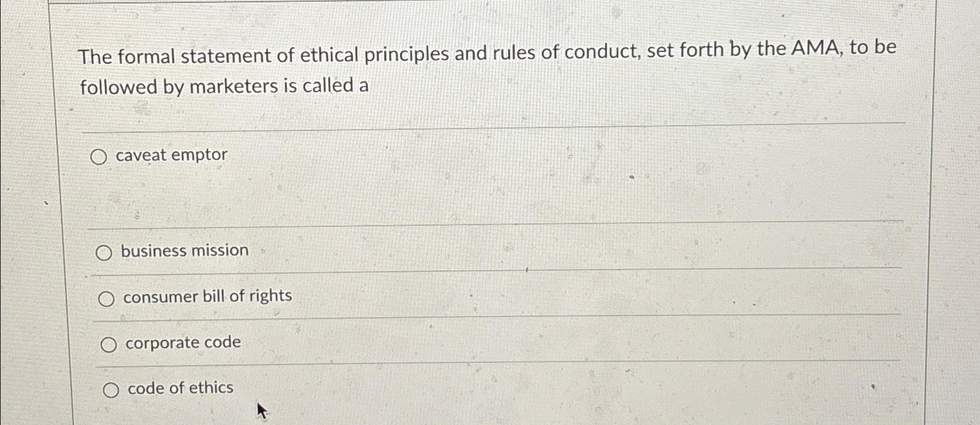Select the "consumer bill of rights" radio button
Viewport: 980px width, 425px height.
108,298
